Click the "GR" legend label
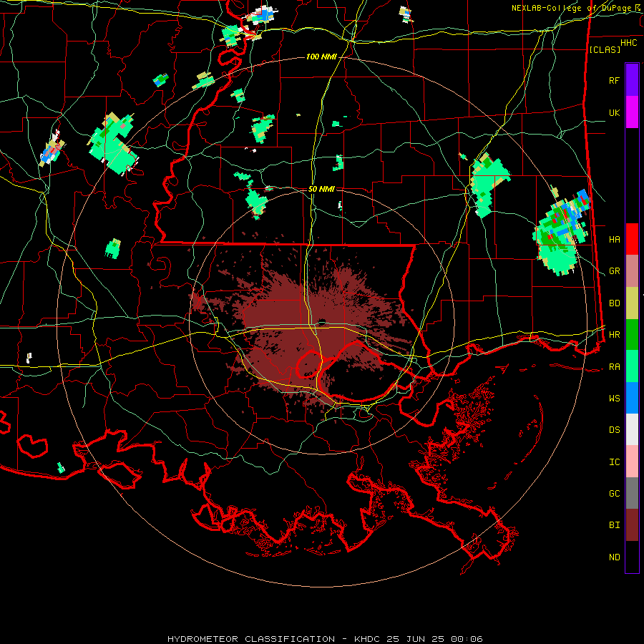644x644 pixels. pyautogui.click(x=614, y=271)
